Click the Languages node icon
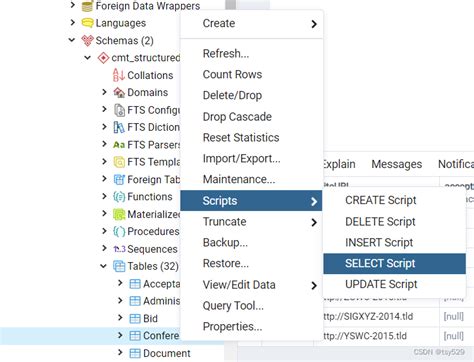Screen dimensions: 474x362 click(87, 23)
